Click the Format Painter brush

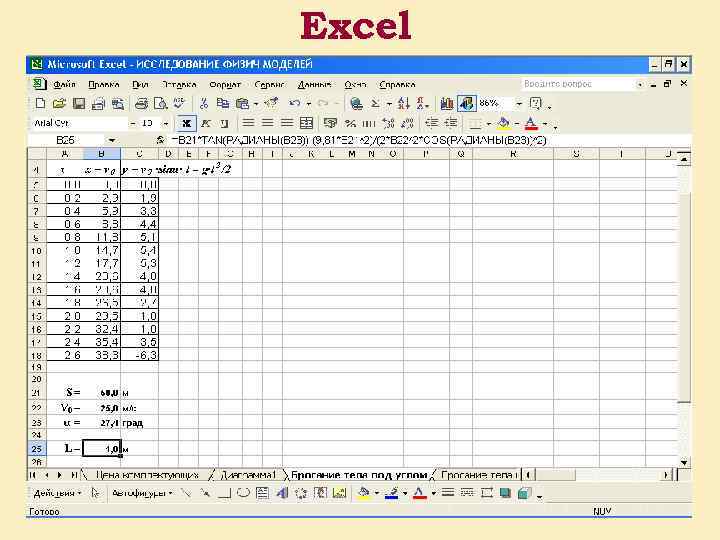pyautogui.click(x=272, y=103)
